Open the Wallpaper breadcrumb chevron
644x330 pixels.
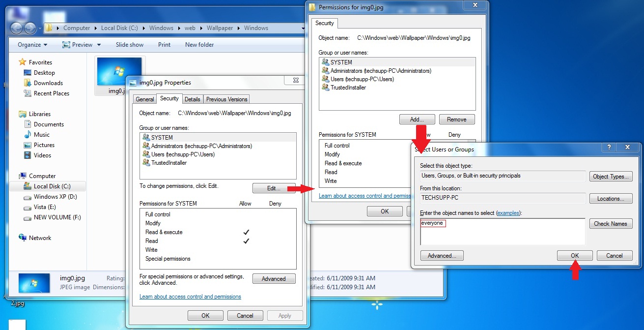238,28
